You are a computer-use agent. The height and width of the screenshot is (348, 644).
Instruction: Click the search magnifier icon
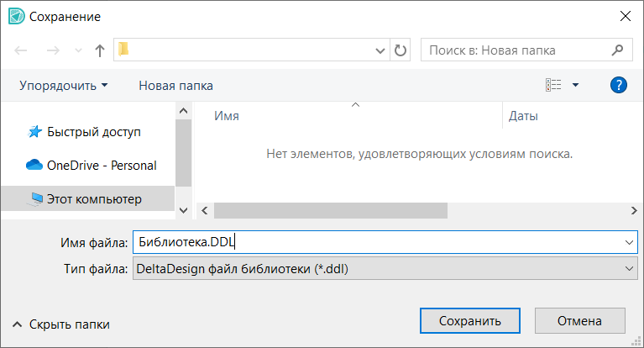(x=617, y=50)
